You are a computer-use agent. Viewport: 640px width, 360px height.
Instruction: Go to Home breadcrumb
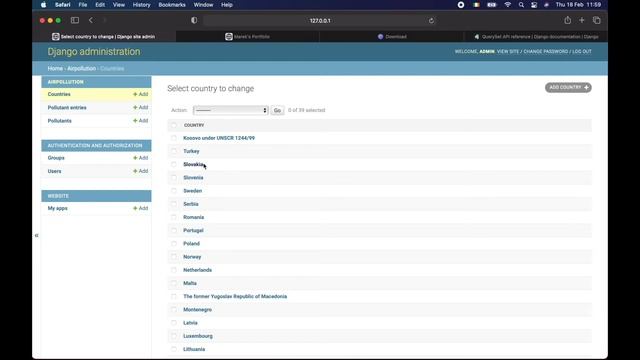[x=55, y=69]
